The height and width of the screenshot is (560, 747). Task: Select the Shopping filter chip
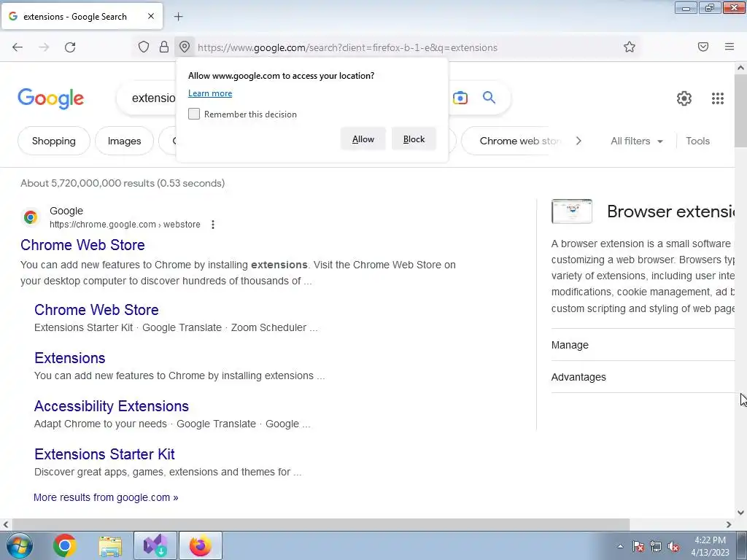[x=54, y=141]
